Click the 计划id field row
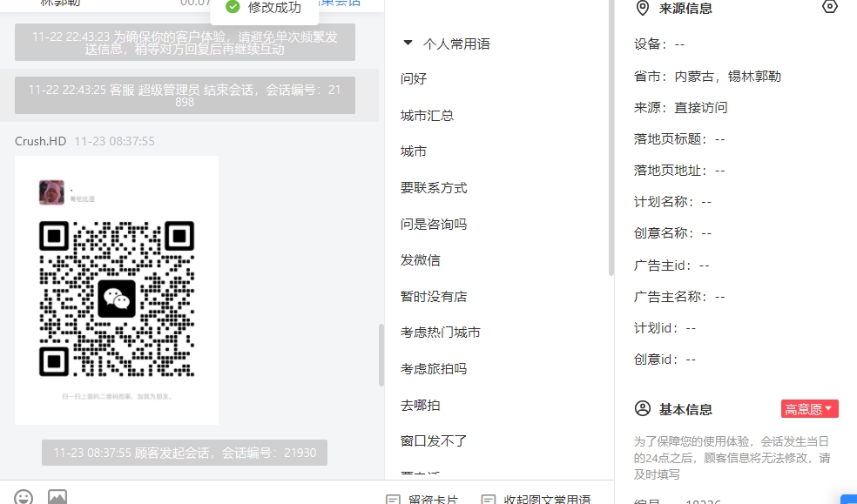The image size is (857, 504). pyautogui.click(x=665, y=328)
